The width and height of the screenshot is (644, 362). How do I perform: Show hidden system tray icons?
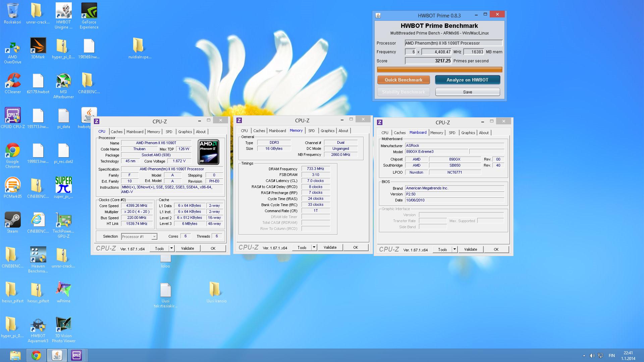[x=584, y=356]
